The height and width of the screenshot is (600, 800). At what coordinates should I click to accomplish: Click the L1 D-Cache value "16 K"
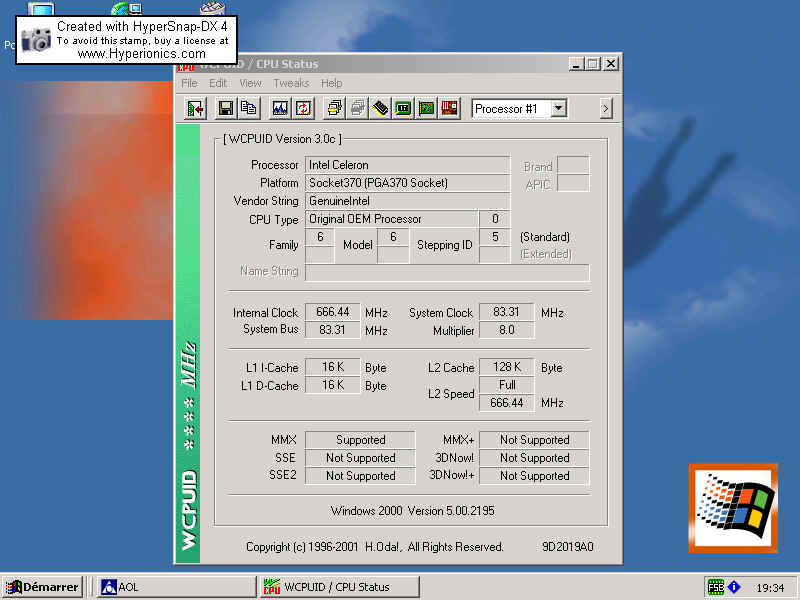click(x=333, y=385)
